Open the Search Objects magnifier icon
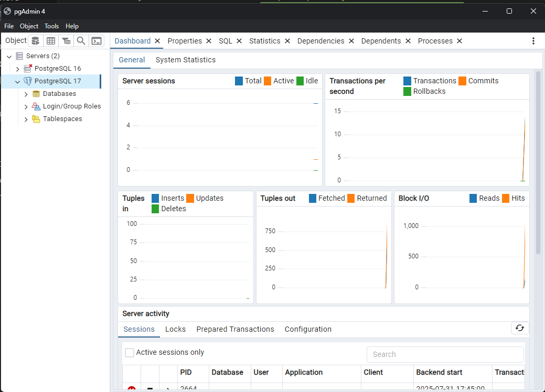The image size is (545, 392). pyautogui.click(x=81, y=41)
